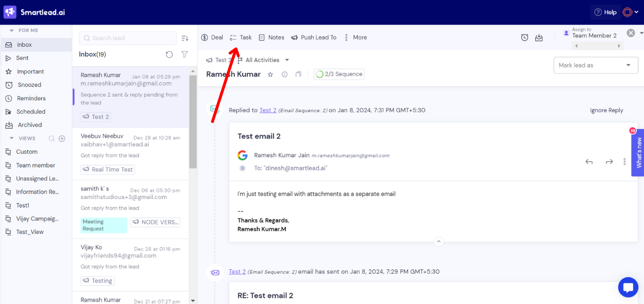Open Notes for this lead
Image resolution: width=644 pixels, height=304 pixels.
click(x=271, y=37)
